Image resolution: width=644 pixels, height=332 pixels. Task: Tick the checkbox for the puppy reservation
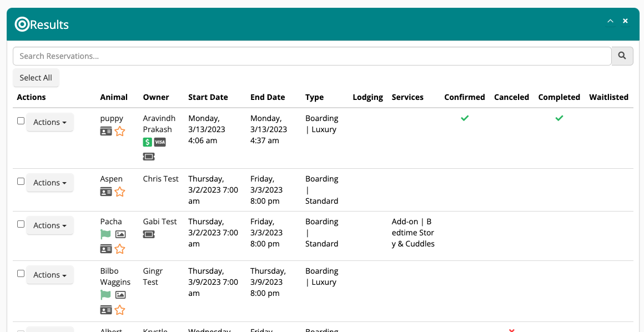click(x=21, y=121)
